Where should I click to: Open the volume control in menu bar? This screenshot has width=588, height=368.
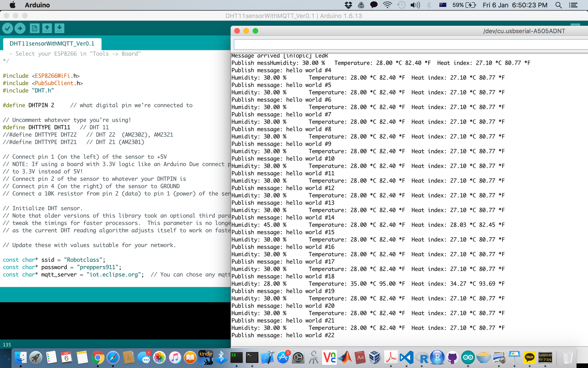(415, 5)
